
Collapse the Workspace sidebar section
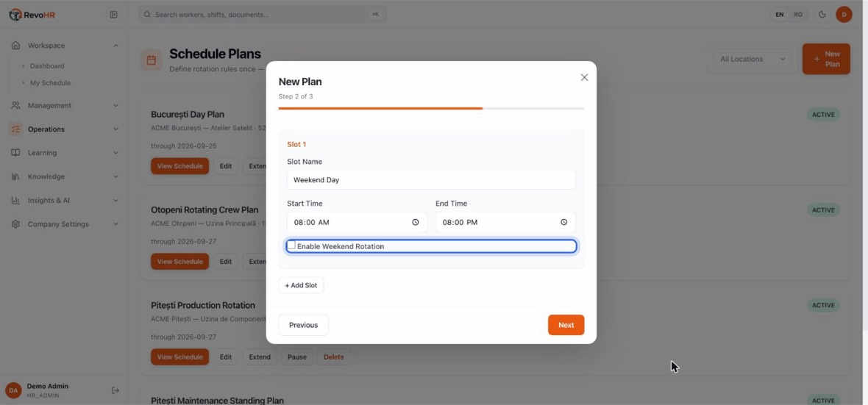click(x=65, y=46)
